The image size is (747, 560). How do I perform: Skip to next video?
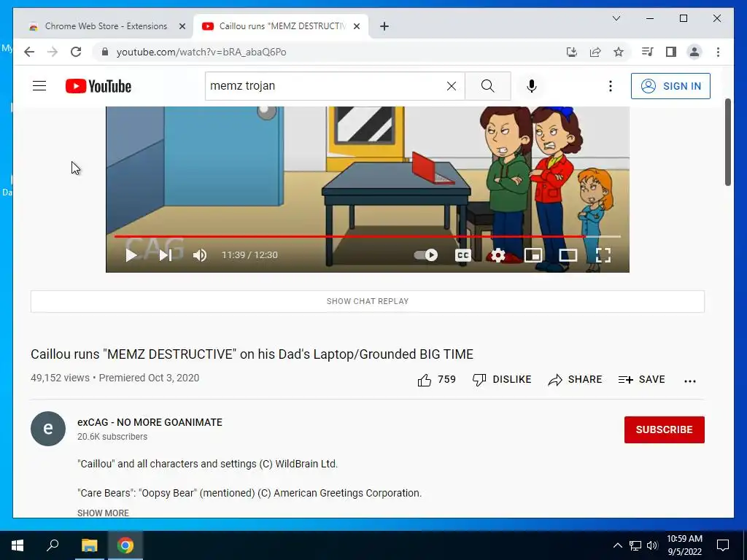[x=166, y=255]
